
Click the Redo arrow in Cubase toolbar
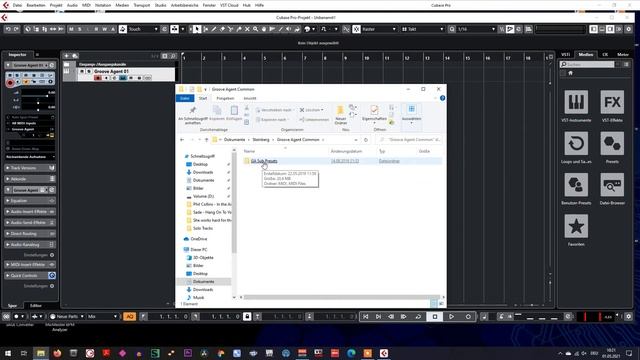[16, 29]
